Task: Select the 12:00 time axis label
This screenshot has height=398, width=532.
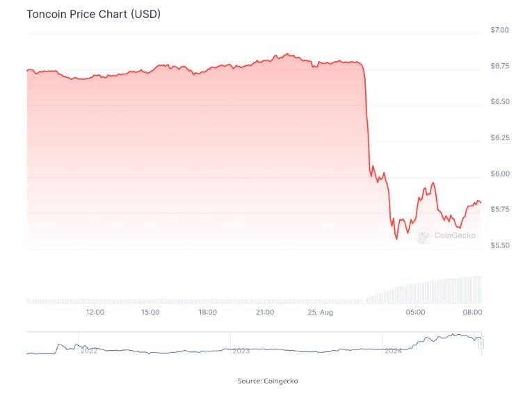Action: 95,313
